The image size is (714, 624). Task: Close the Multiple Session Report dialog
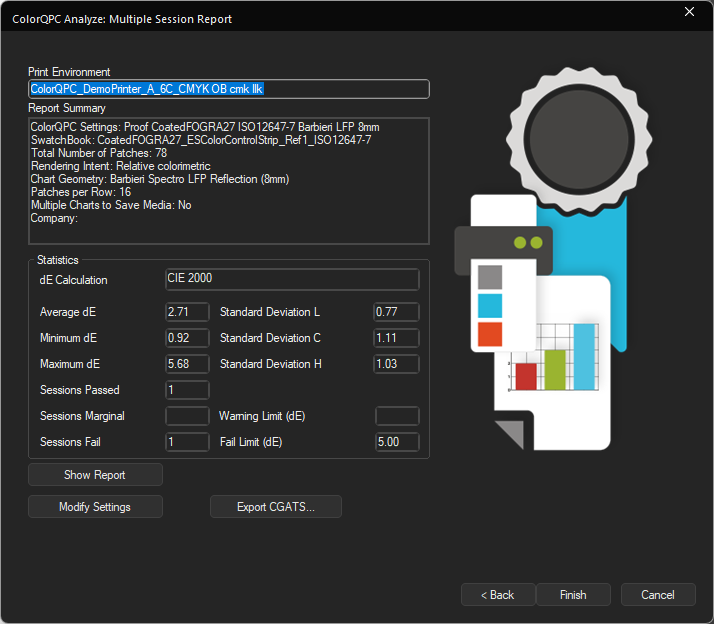point(689,12)
